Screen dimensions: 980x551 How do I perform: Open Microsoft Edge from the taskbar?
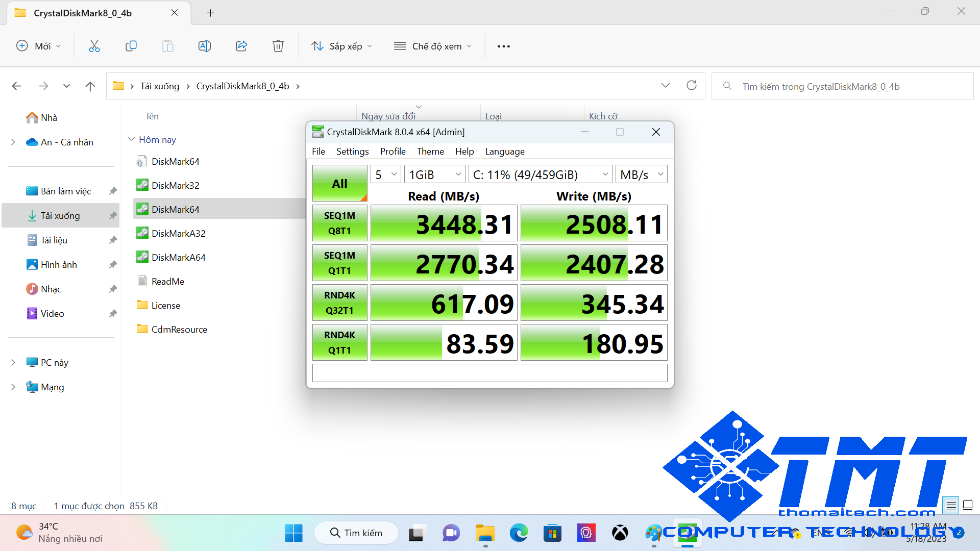(519, 533)
